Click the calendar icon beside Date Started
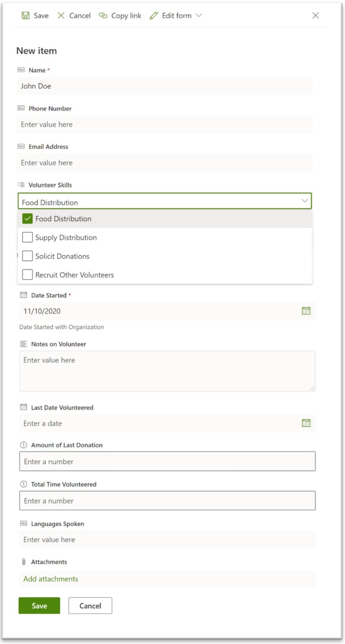The image size is (345, 644). point(306,311)
